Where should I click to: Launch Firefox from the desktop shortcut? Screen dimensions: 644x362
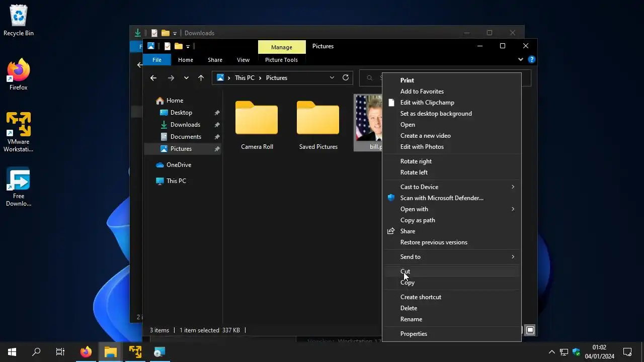(19, 75)
